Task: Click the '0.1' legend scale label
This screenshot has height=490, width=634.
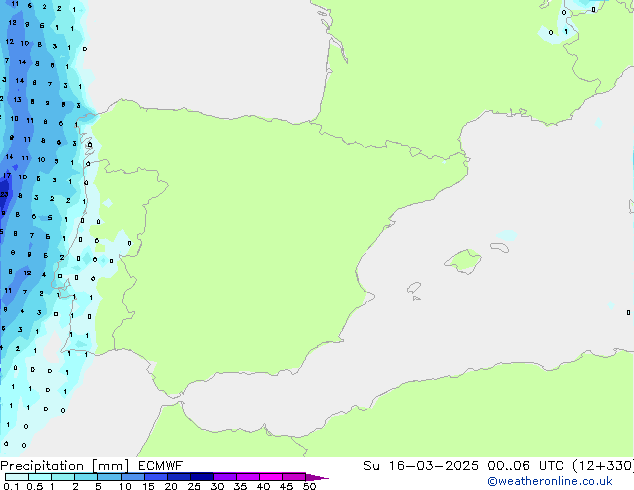Action: 11,486
